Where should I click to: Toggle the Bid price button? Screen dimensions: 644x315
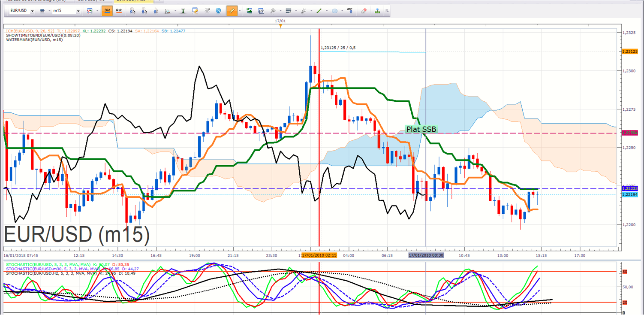tap(107, 11)
